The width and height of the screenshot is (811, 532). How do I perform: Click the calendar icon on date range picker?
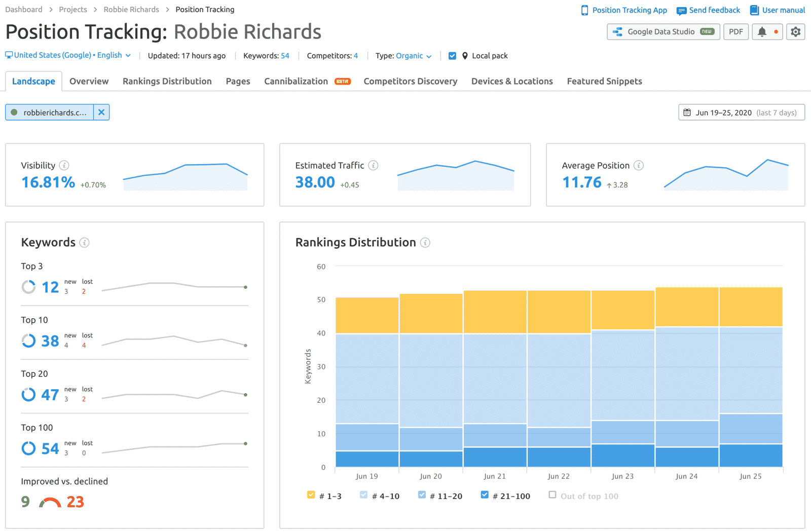tap(688, 112)
